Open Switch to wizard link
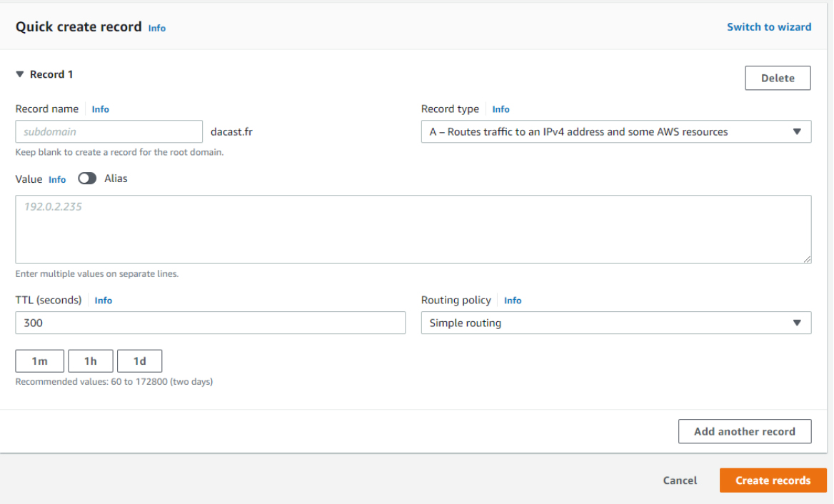Screen dimensions: 834x504 pyautogui.click(x=769, y=26)
